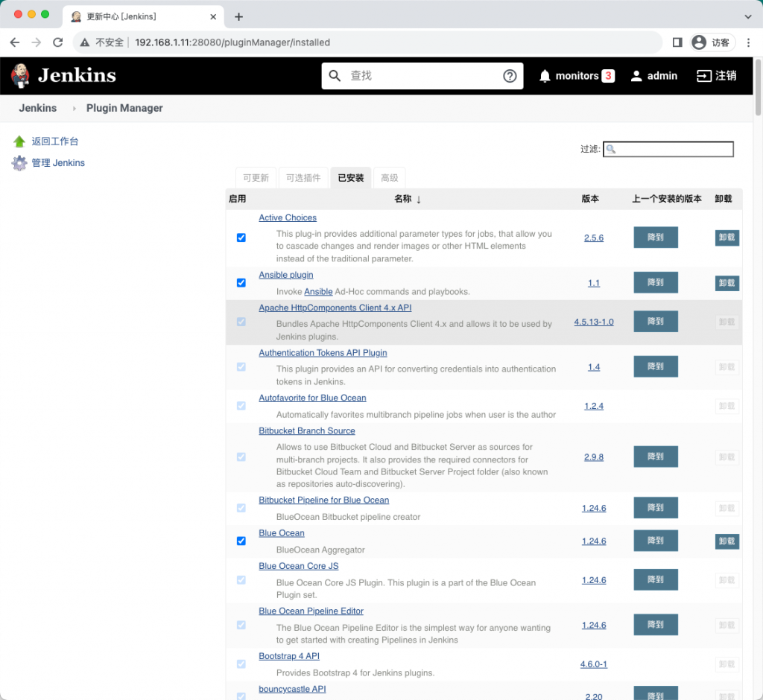Downgrade Active Choices with 降到 button
The height and width of the screenshot is (700, 763).
[656, 238]
